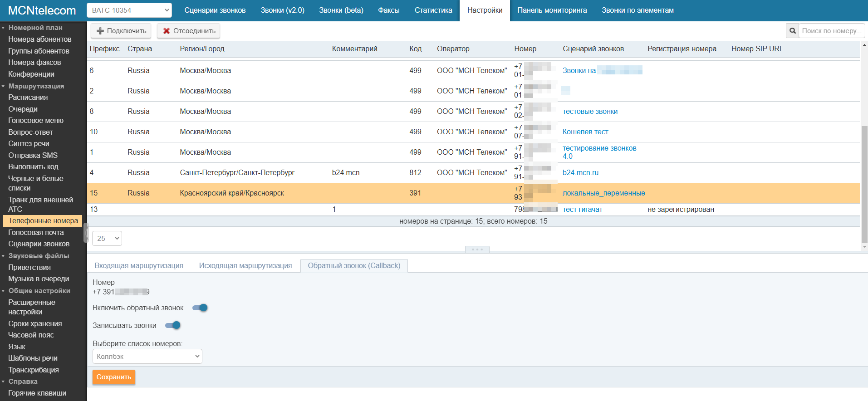868x401 pixels.
Task: Open the ВАТС 10354 dropdown
Action: coord(129,10)
